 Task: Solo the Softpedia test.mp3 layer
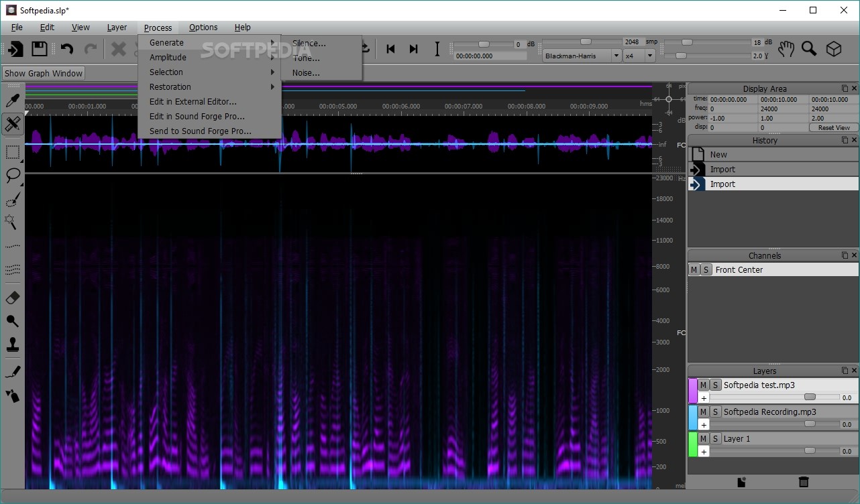(716, 385)
